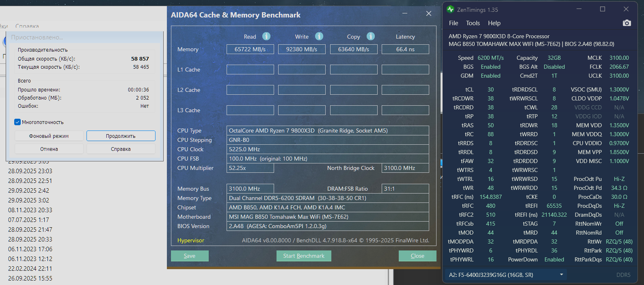Select the file entry dated 26.09.2025 15:55
The width and height of the screenshot is (644, 285).
click(x=30, y=278)
